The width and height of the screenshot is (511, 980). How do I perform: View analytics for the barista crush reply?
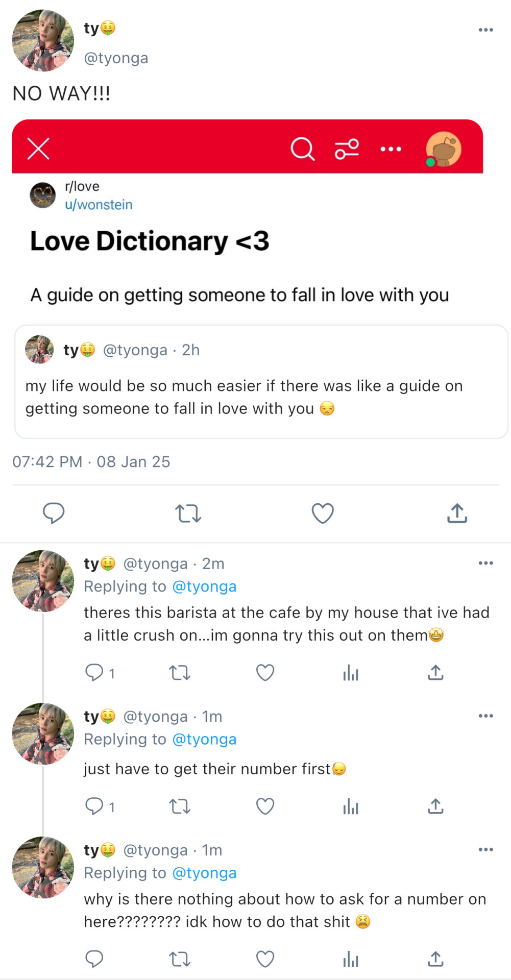click(x=351, y=673)
